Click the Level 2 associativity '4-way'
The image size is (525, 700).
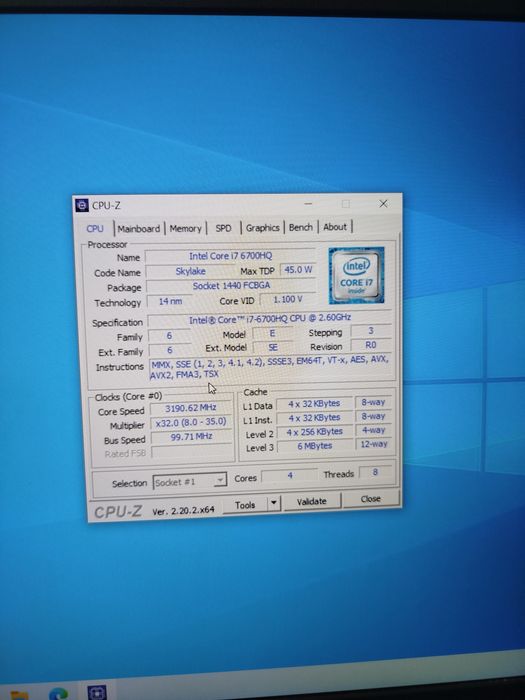point(373,430)
